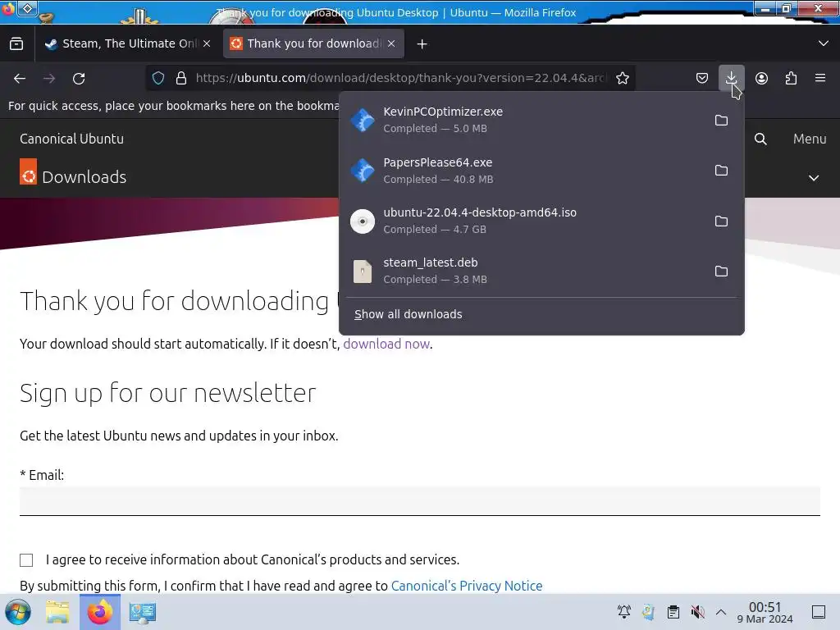Click the KevinPCOptimizer.exe file icon

pyautogui.click(x=363, y=120)
